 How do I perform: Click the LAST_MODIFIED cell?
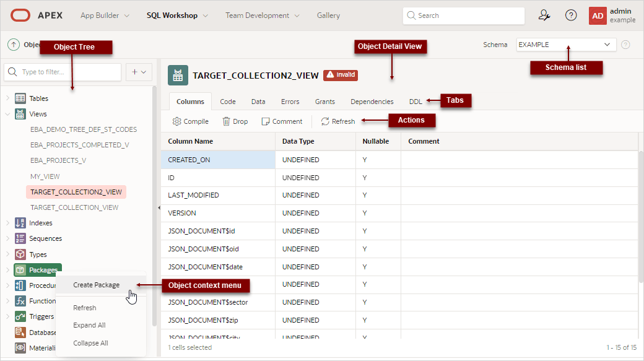click(x=218, y=195)
